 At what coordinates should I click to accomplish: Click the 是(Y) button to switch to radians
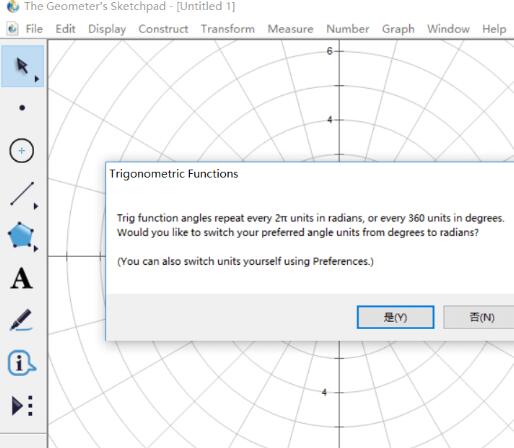tap(395, 317)
